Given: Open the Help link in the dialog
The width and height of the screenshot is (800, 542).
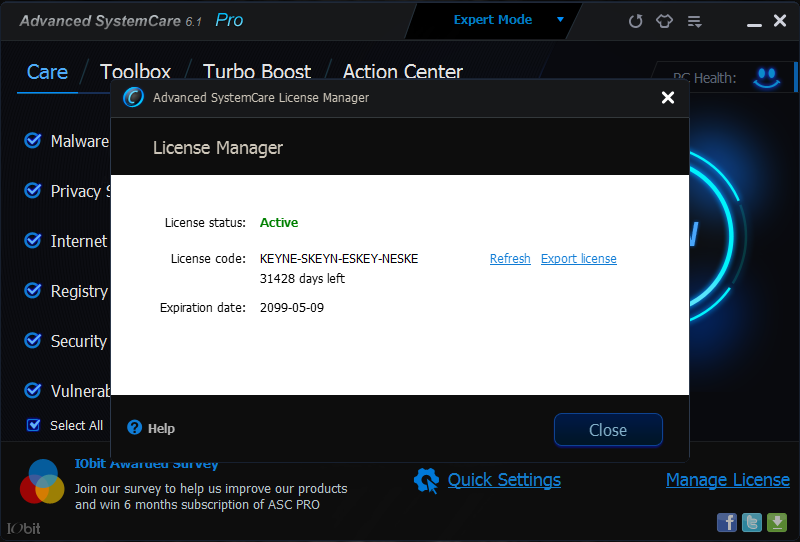Looking at the screenshot, I should pyautogui.click(x=161, y=428).
